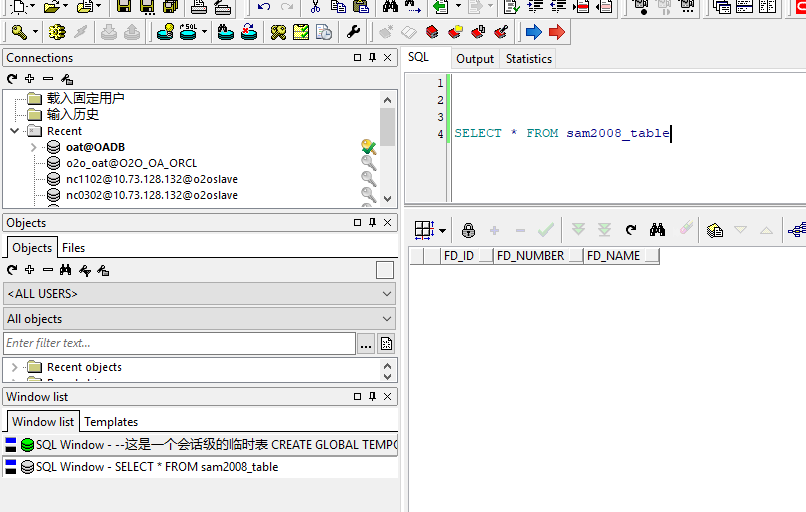
Task: Click the red book with wrench icon
Action: 501,32
